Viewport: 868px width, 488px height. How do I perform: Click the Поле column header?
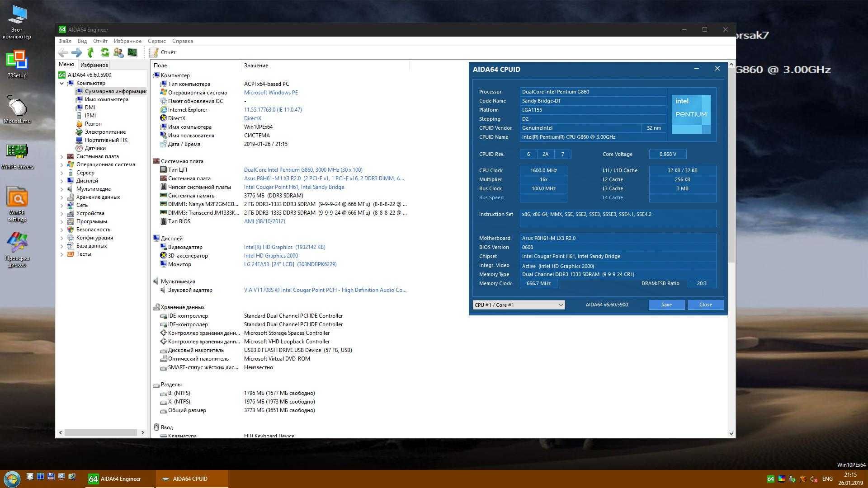(196, 66)
